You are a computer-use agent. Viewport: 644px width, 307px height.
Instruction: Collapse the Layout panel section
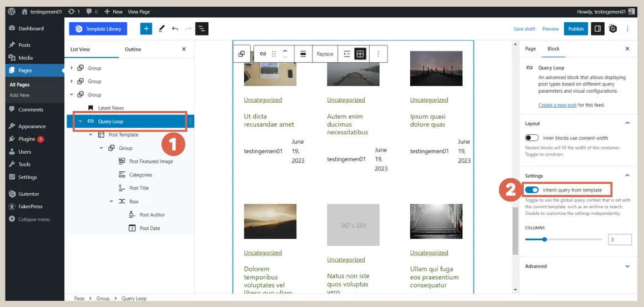[x=627, y=123]
